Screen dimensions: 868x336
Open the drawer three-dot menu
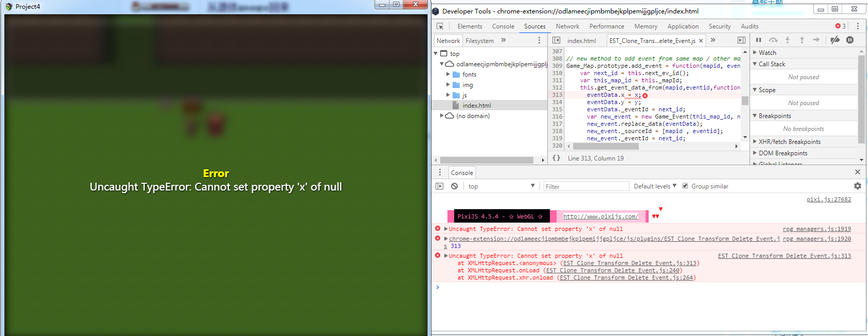click(x=440, y=172)
